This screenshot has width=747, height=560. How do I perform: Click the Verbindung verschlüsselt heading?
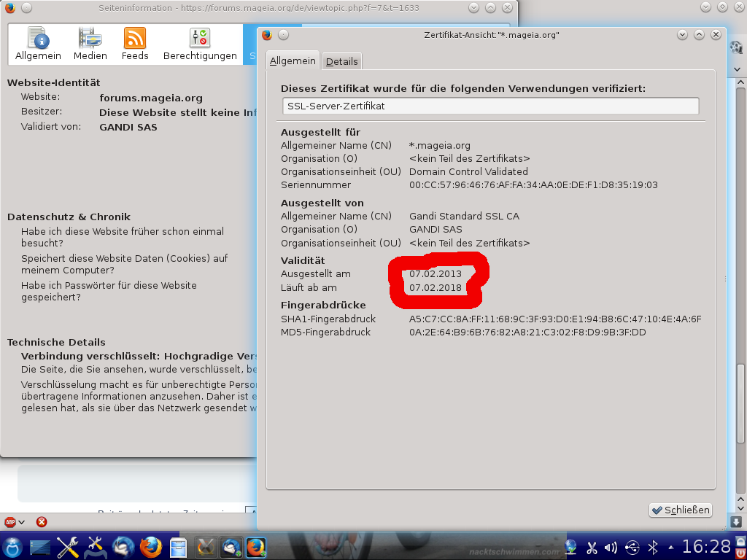(139, 356)
